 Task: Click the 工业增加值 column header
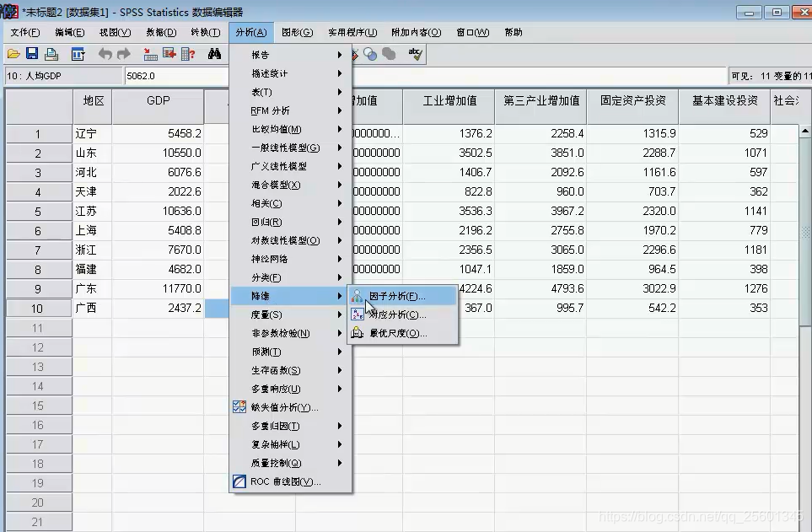(x=449, y=107)
